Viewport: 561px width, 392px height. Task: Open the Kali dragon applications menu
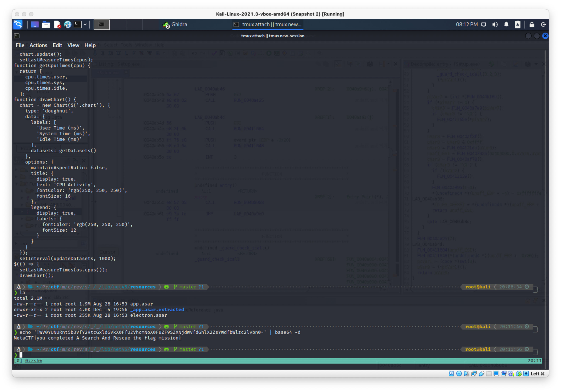click(18, 24)
